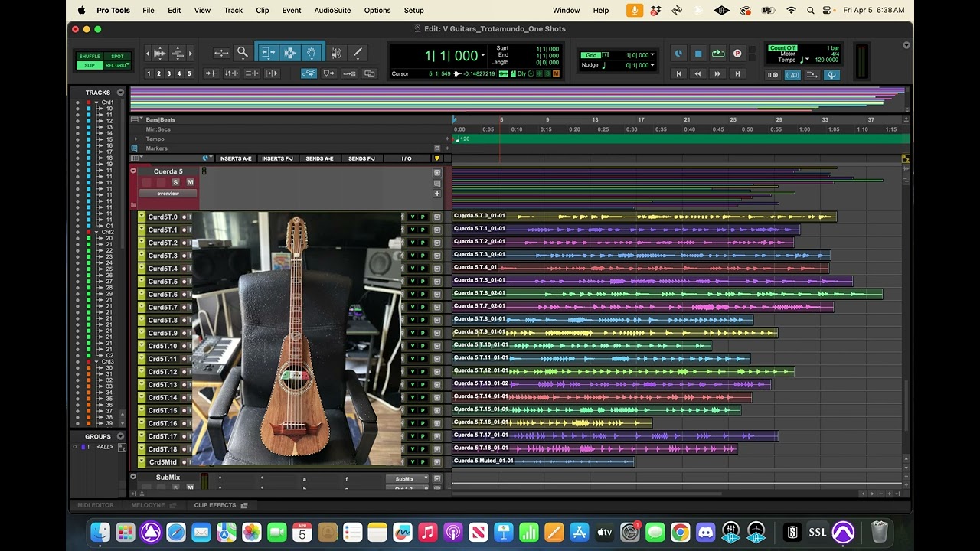Click the wait for note button
This screenshot has width=980, height=551.
[773, 75]
